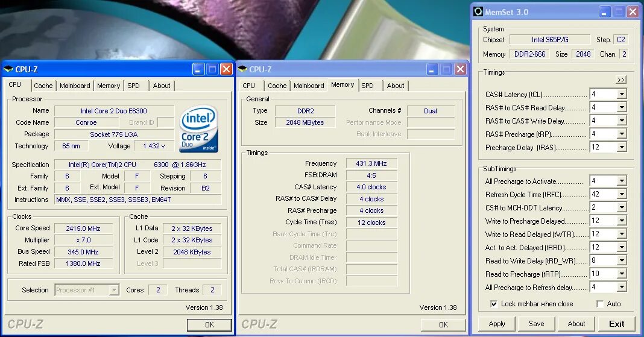Click the >> expand button in MemSet Timings
Screen dimensions: 644x337
point(621,80)
